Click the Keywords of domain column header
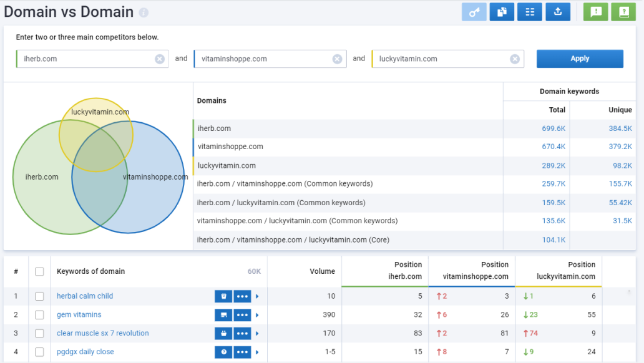 90,271
